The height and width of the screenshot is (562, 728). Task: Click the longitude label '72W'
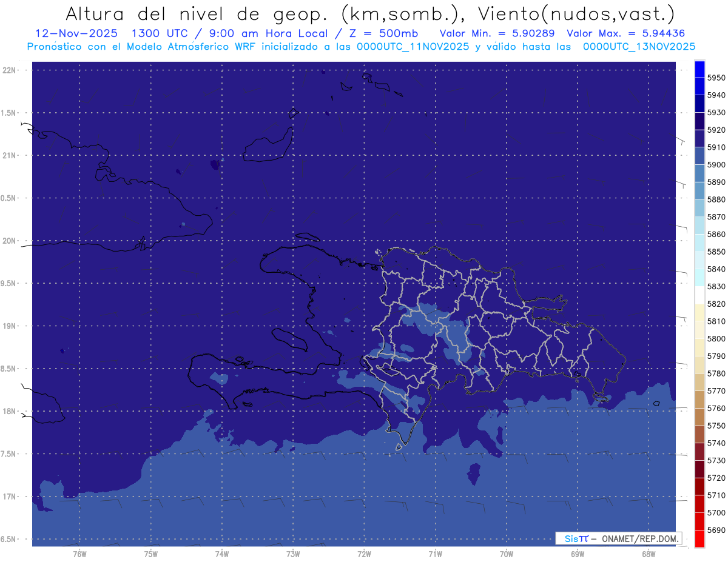pyautogui.click(x=364, y=554)
